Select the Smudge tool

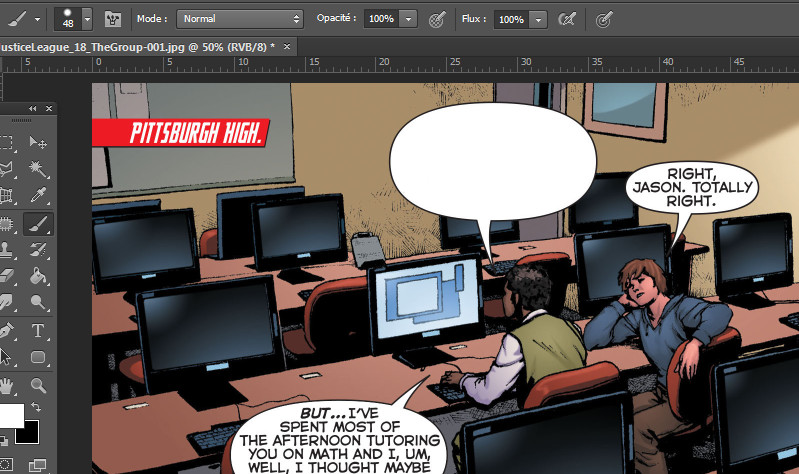[x=6, y=302]
